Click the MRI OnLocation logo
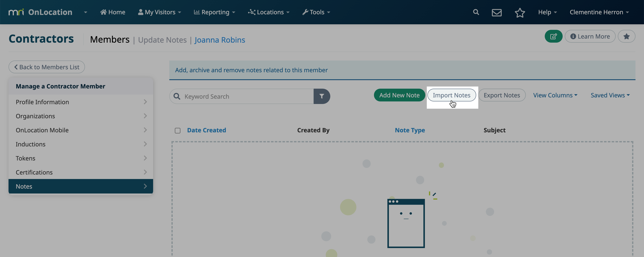 [x=40, y=12]
